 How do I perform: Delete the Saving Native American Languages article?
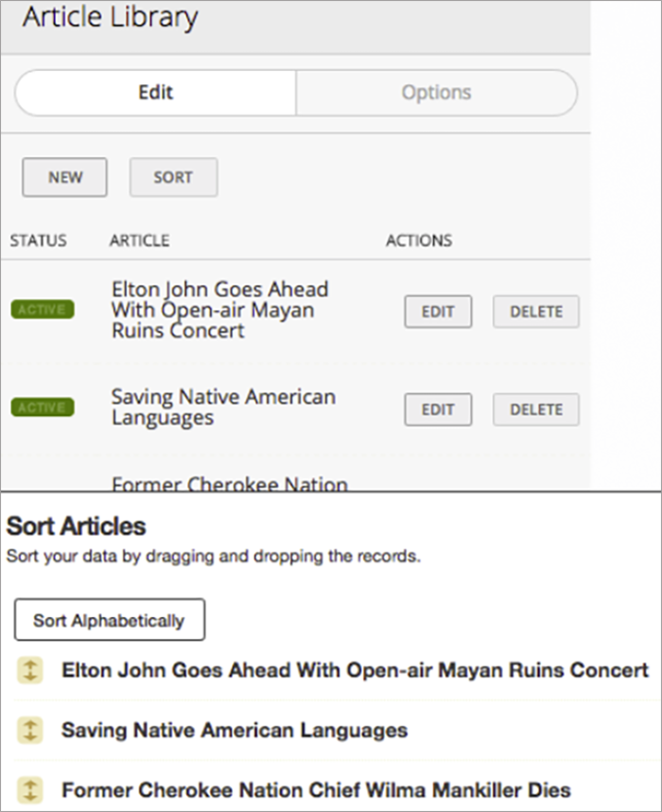[535, 410]
